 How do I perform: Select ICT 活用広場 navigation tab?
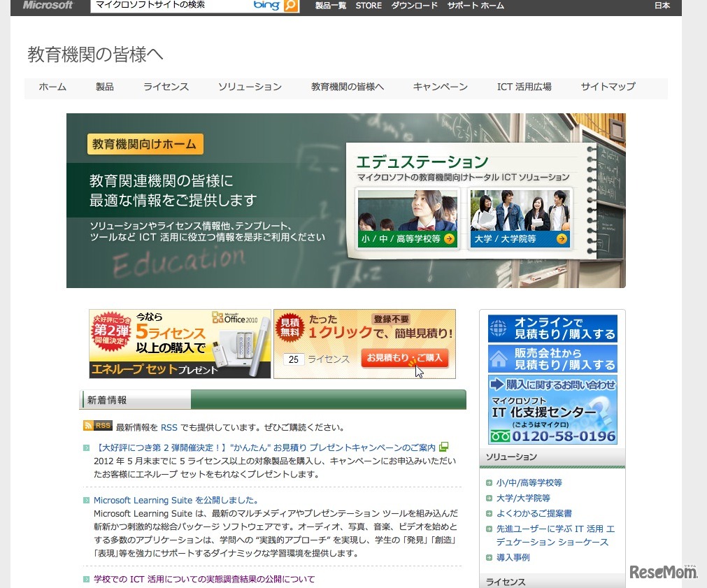point(524,87)
